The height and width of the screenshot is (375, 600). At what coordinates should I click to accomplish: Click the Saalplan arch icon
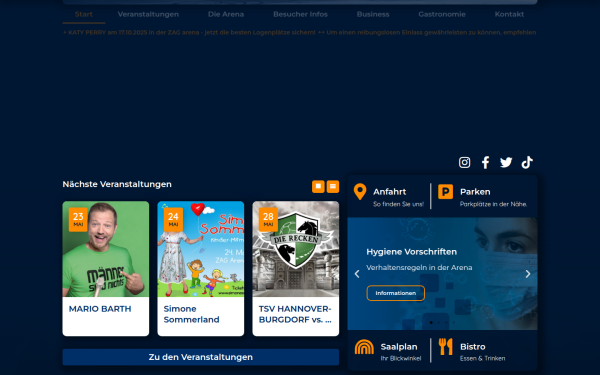[x=364, y=347]
